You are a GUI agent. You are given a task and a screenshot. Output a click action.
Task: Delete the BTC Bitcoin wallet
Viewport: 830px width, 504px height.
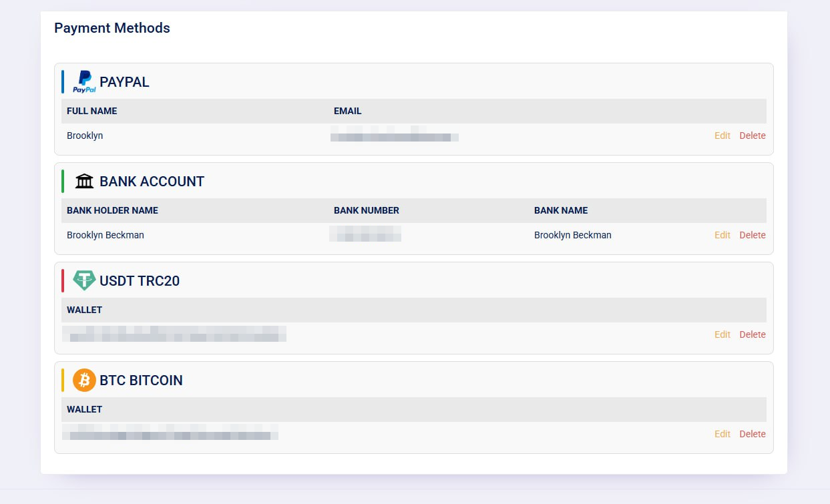point(753,434)
